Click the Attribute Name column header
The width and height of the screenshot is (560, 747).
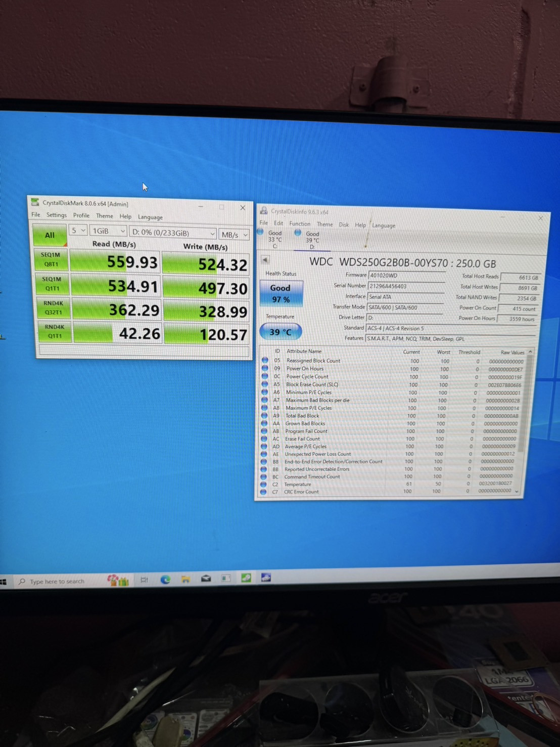304,351
